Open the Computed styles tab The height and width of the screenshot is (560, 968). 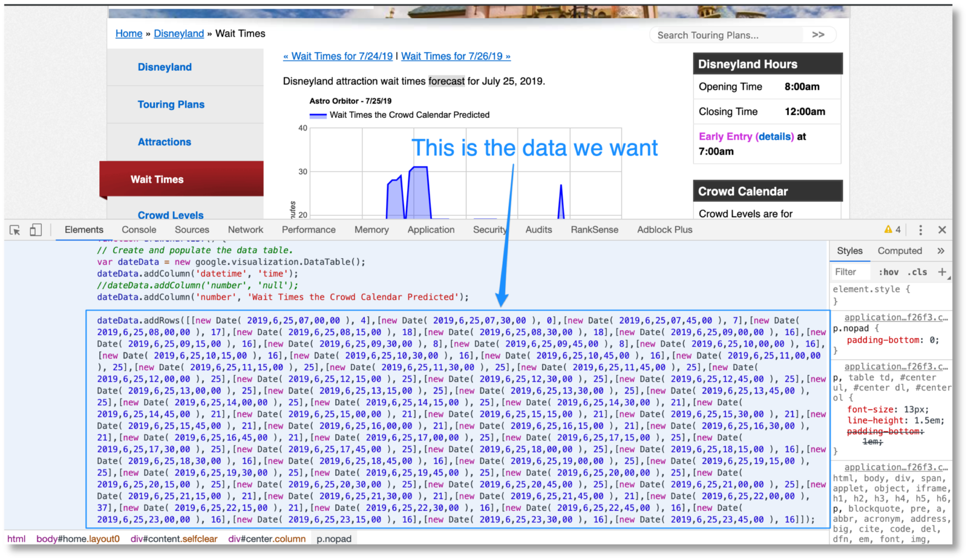click(x=900, y=250)
